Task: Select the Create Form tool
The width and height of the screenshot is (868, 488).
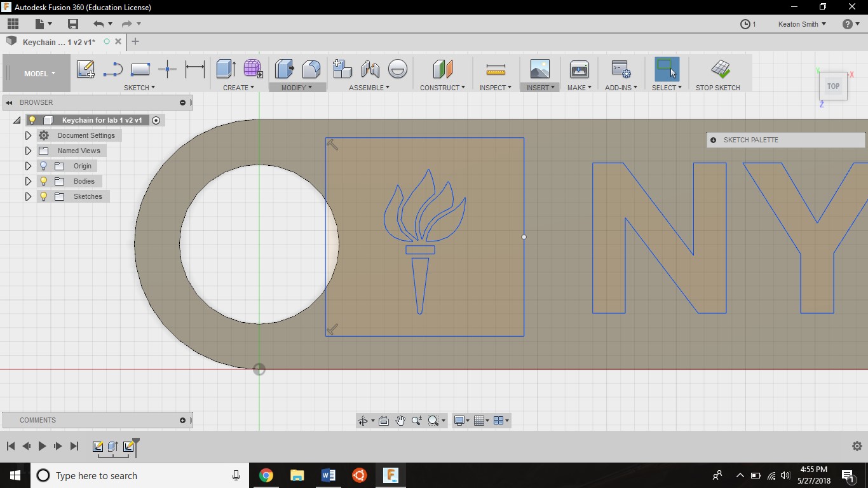Action: [253, 69]
